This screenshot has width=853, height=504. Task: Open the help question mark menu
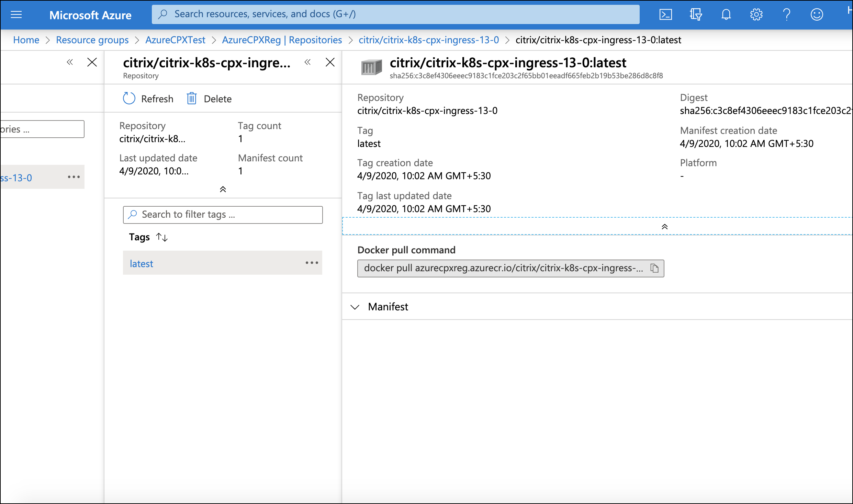pos(786,14)
